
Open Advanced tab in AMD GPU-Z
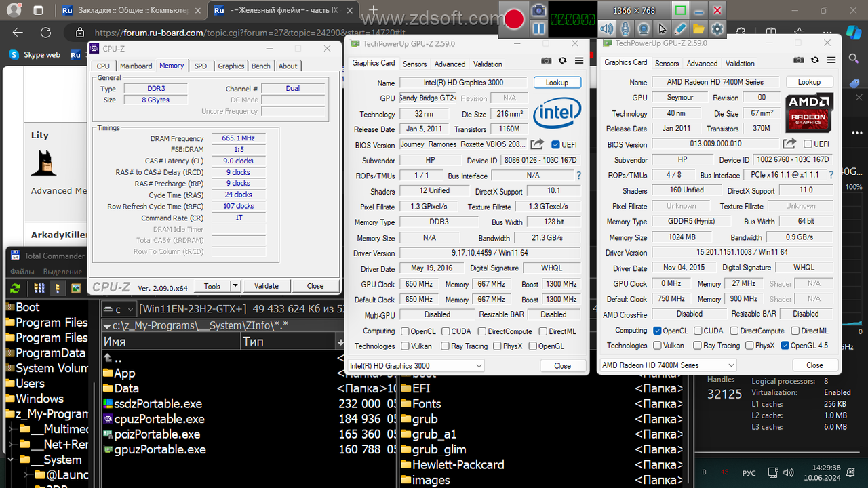[x=702, y=63]
